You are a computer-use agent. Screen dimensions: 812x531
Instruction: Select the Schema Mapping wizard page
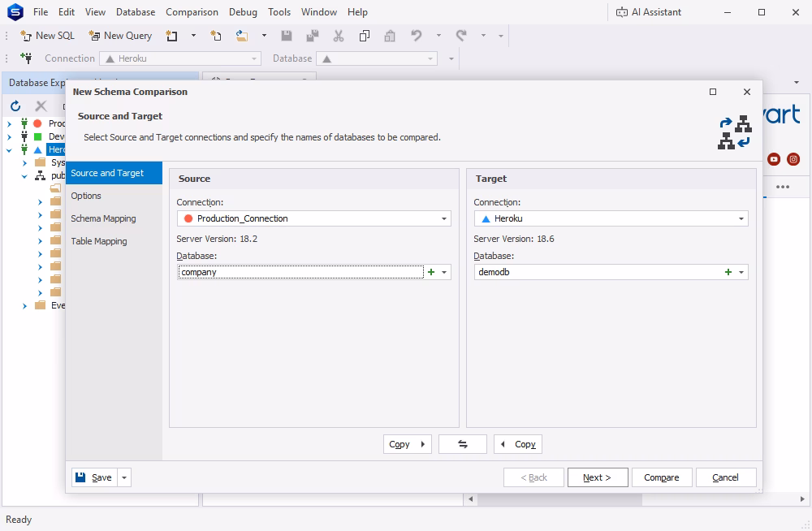[114, 218]
